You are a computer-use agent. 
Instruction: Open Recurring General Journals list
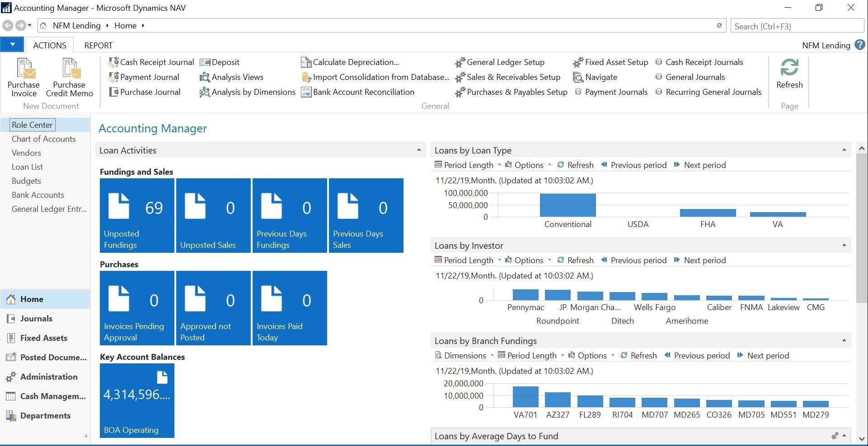[708, 92]
